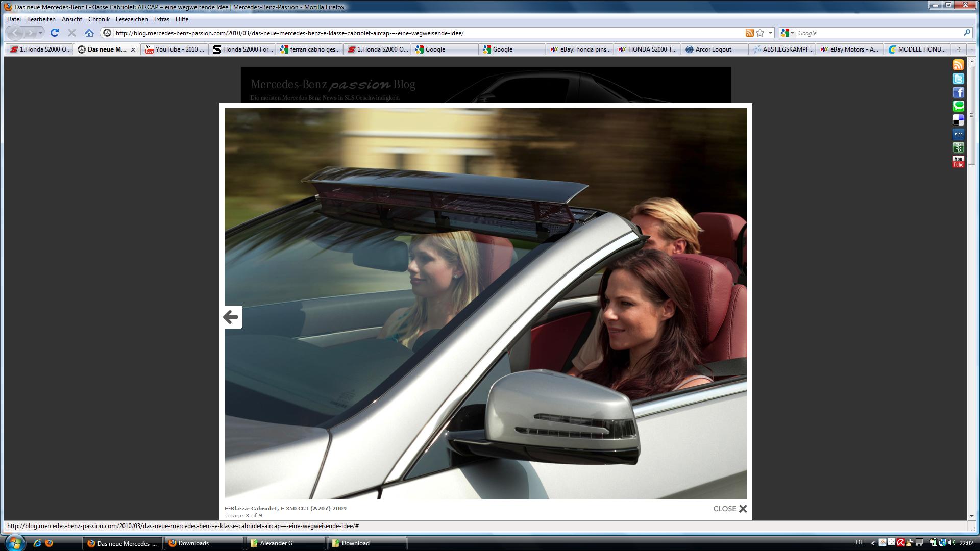This screenshot has width=980, height=551.
Task: Open the Lesezeichen menu
Action: (131, 19)
